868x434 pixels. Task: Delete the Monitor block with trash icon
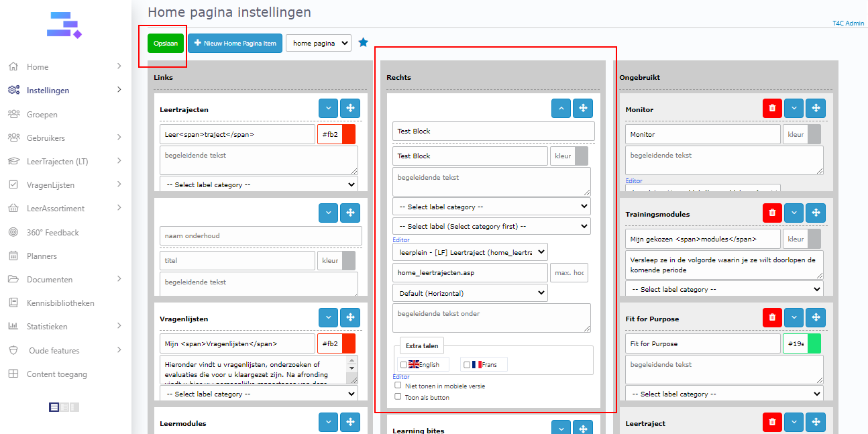point(772,108)
